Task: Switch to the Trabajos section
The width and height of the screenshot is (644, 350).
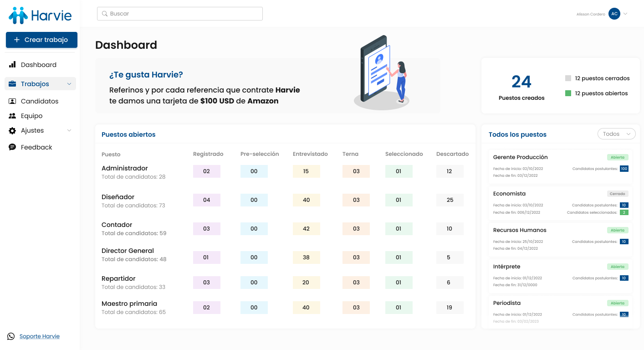Action: pos(34,83)
